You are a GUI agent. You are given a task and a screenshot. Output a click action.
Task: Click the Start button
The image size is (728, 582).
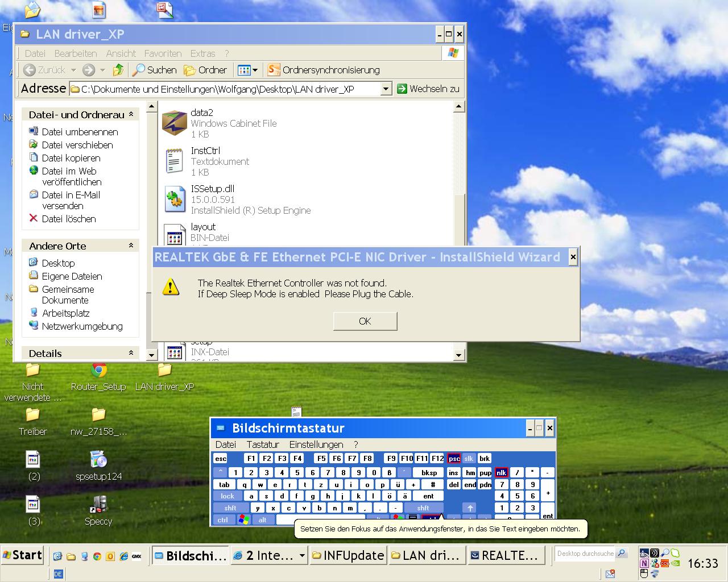(23, 555)
